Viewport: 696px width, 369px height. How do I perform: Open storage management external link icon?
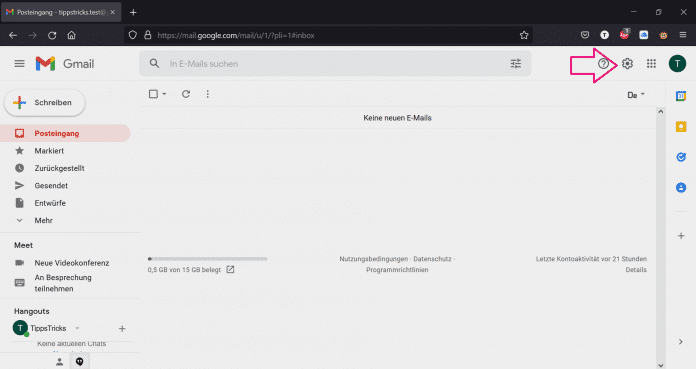(230, 270)
